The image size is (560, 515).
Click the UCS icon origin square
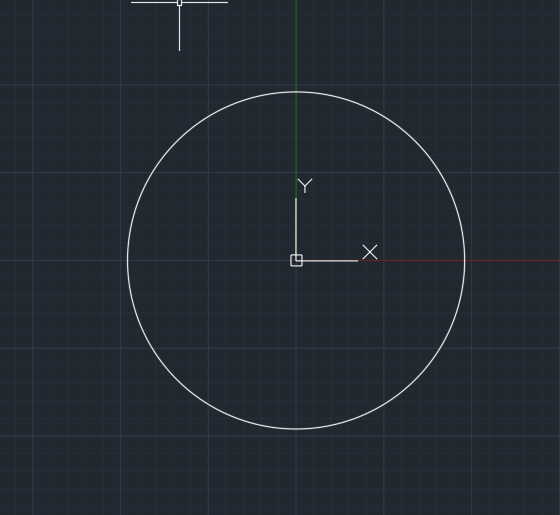click(296, 260)
